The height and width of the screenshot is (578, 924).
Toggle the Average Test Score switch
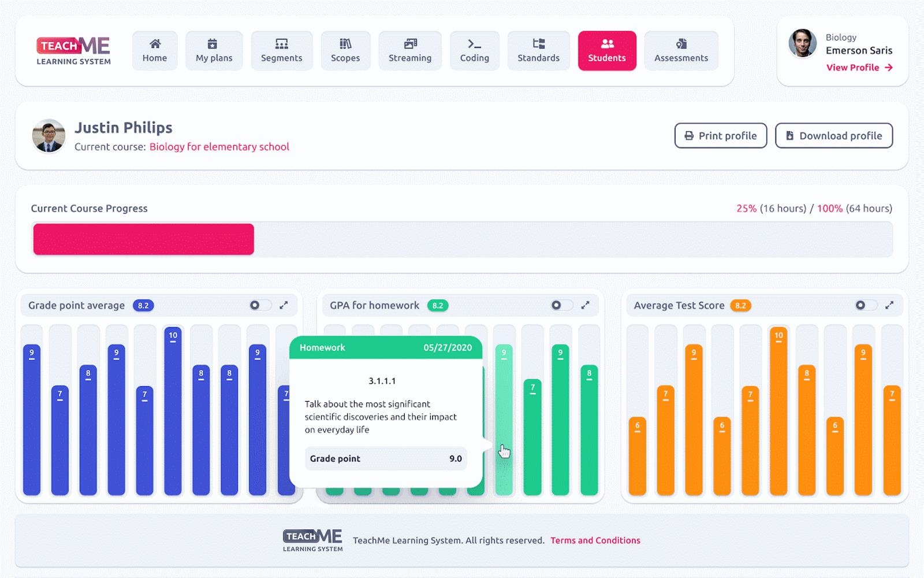[x=865, y=305]
